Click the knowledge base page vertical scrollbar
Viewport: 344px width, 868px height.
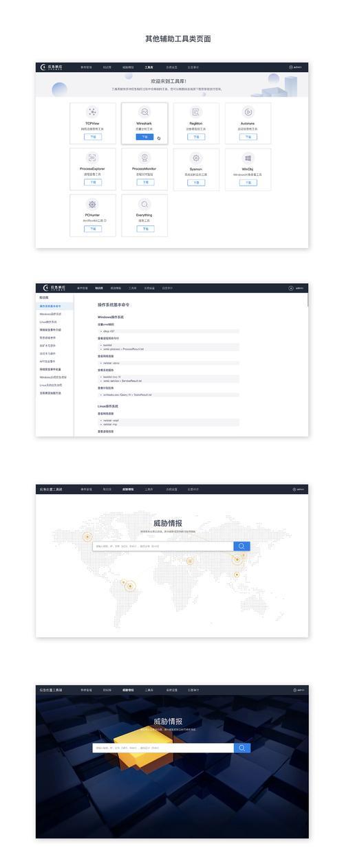[x=308, y=300]
